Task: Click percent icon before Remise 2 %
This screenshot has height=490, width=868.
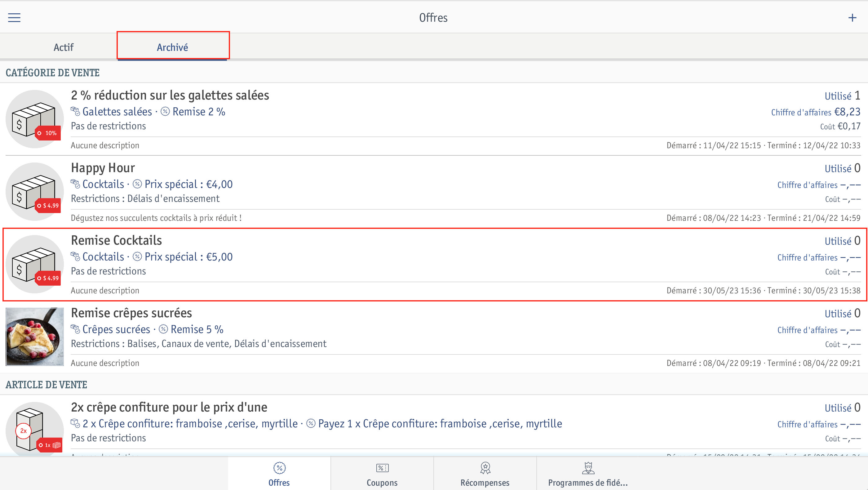Action: (165, 111)
